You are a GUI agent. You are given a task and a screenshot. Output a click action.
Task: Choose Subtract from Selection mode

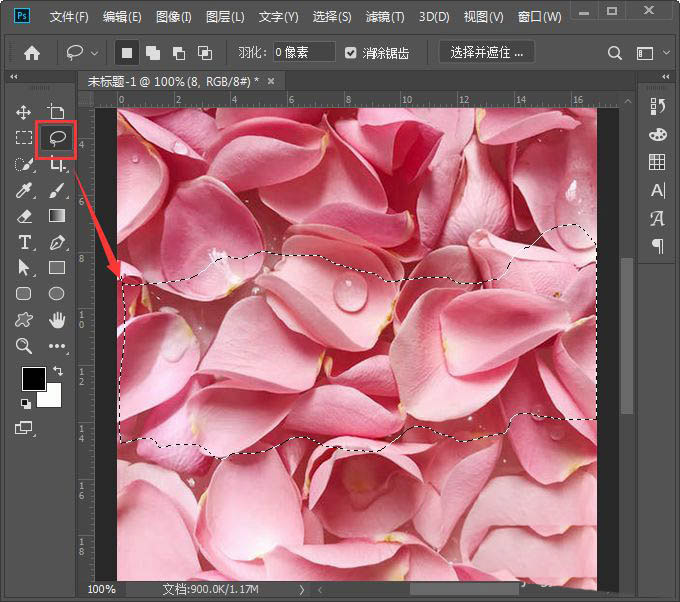click(179, 53)
